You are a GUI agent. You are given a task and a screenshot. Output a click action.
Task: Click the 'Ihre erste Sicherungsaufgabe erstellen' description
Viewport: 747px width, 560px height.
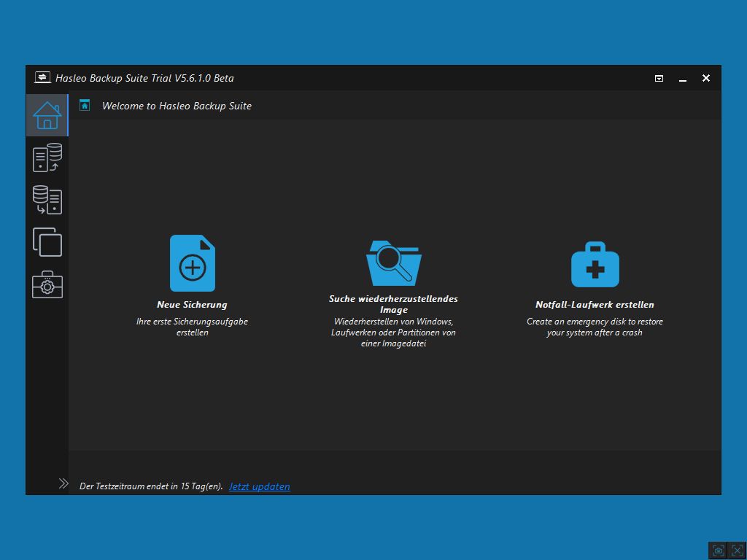point(192,327)
